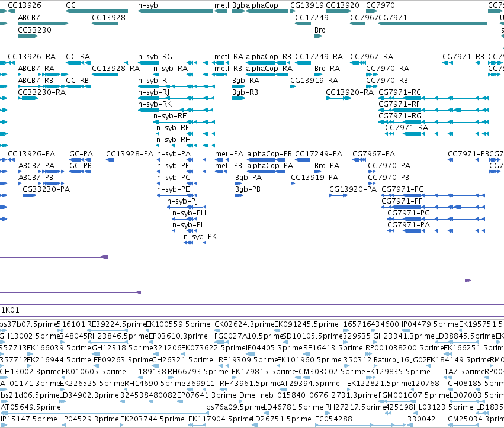Click the n-syb-RH transcript label
Screen dimensions: 504x428
coord(174,140)
